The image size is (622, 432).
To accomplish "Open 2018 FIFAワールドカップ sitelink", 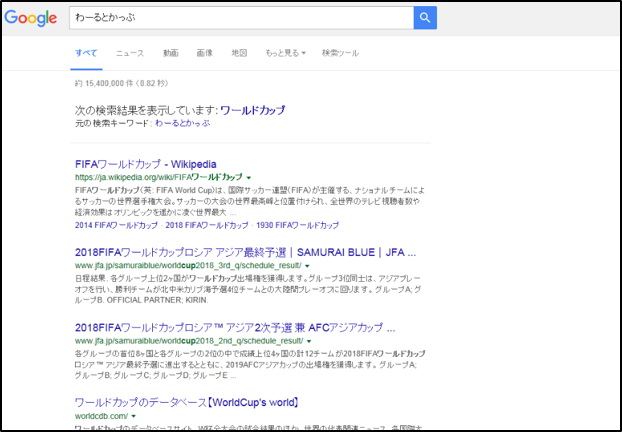I will pos(207,225).
